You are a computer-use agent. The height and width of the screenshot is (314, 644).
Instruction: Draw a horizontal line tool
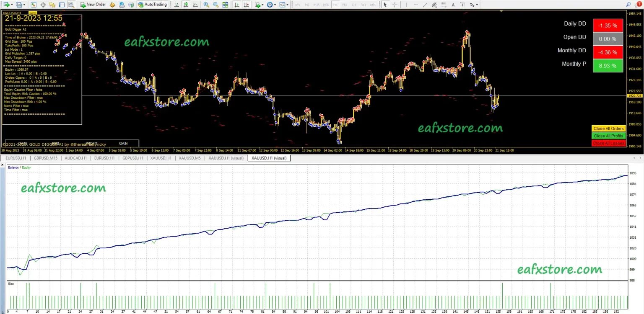point(416,5)
